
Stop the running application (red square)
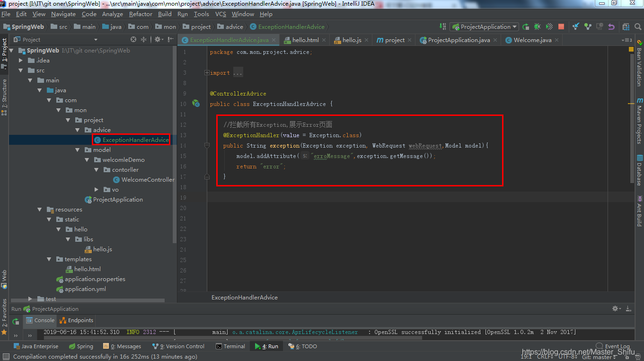561,27
